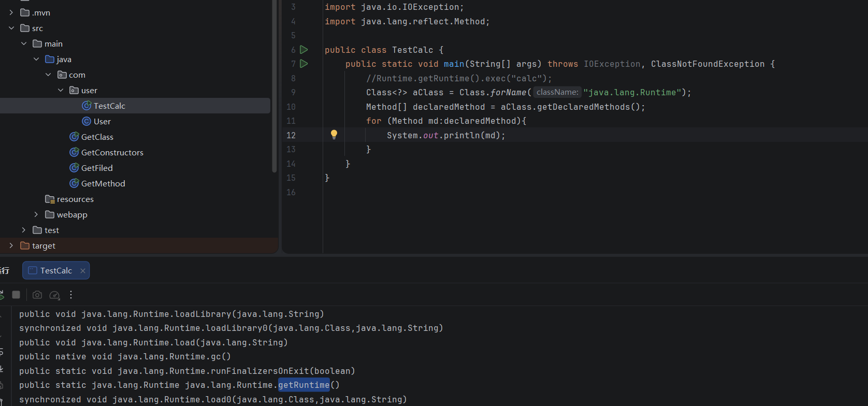Expand the .mvn folder chevron
The width and height of the screenshot is (868, 406).
[11, 12]
